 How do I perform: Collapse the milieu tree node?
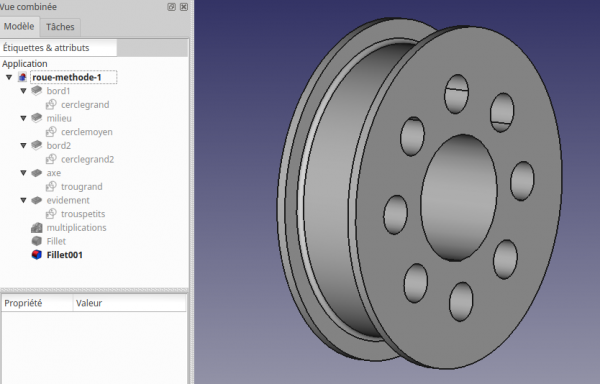[23, 118]
